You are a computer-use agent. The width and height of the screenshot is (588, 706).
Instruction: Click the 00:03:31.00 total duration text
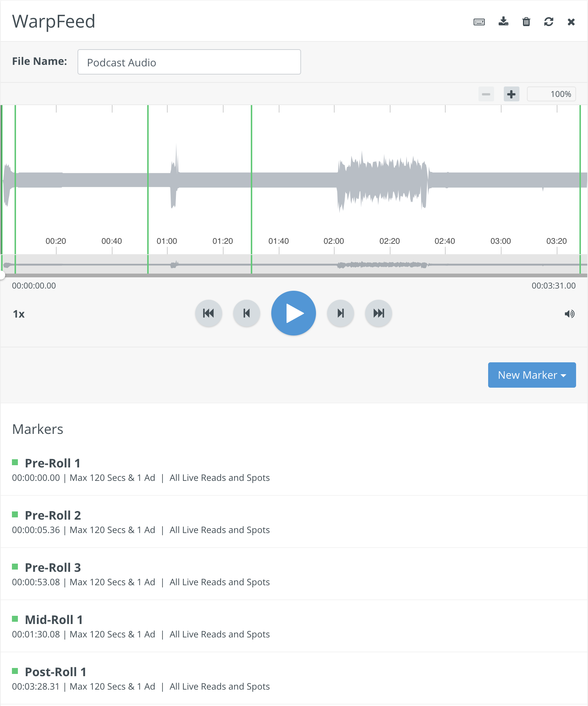click(x=554, y=286)
